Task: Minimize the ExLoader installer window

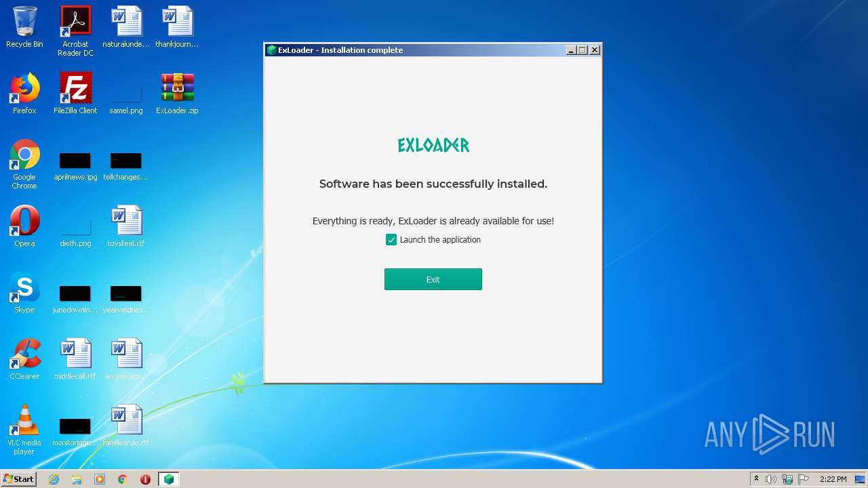Action: point(571,50)
